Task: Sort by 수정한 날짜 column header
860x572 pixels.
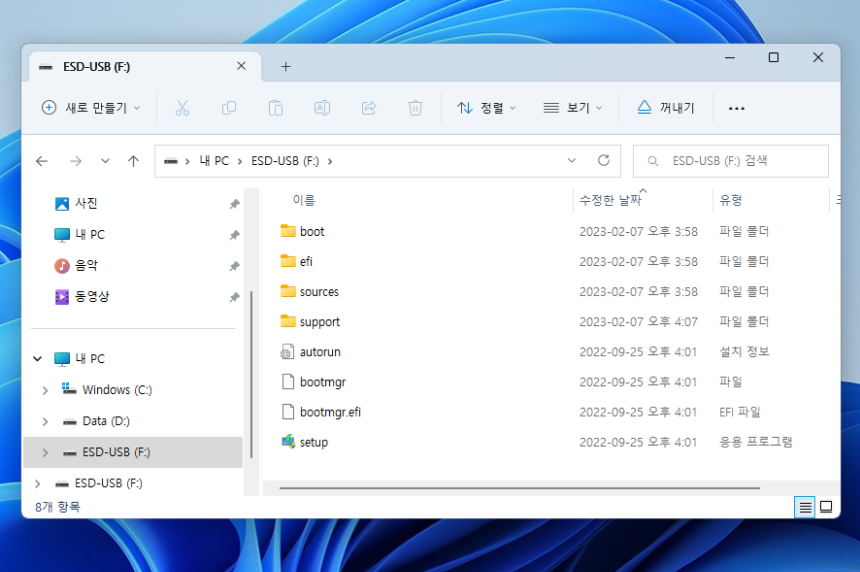Action: [x=610, y=200]
